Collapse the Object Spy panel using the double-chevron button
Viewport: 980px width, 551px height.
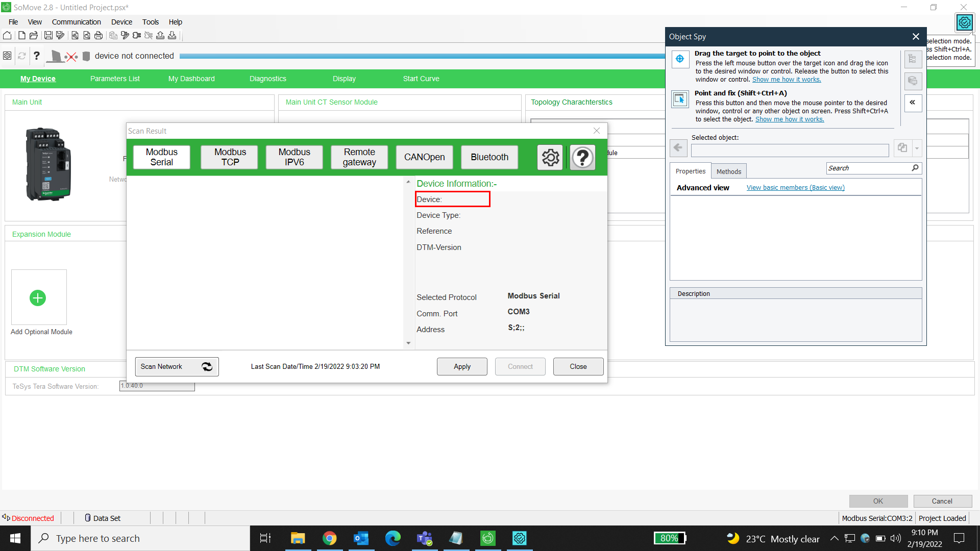pyautogui.click(x=913, y=103)
